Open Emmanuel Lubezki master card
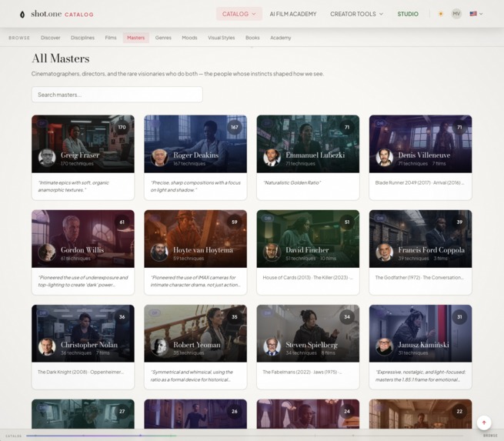 [308, 158]
